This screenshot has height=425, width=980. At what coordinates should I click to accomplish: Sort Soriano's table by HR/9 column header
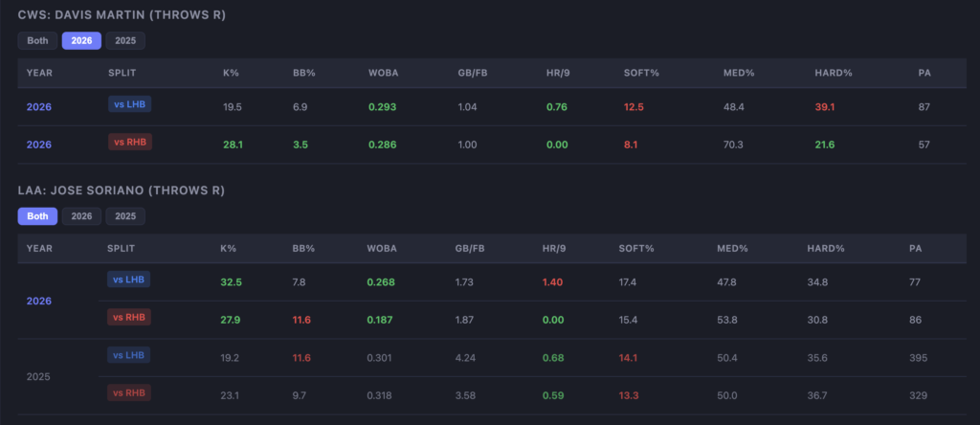[x=556, y=248]
